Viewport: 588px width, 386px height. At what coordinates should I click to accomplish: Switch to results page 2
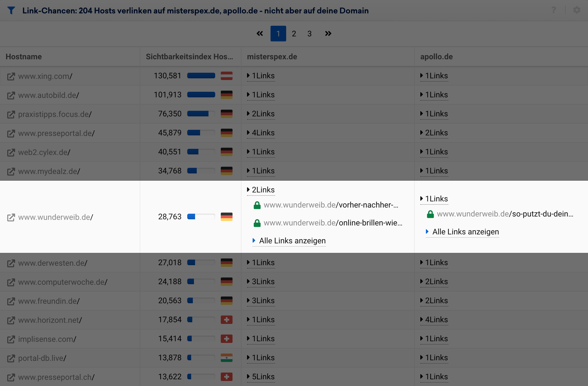tap(294, 34)
